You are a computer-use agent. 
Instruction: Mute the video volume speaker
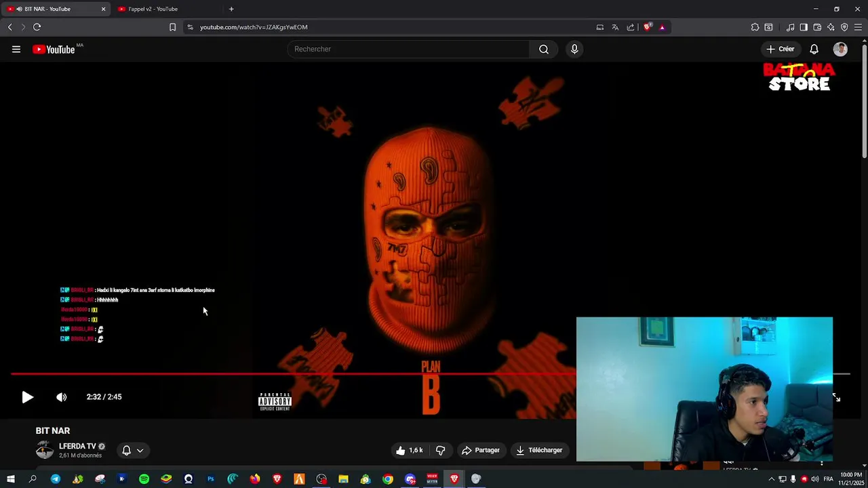click(62, 397)
